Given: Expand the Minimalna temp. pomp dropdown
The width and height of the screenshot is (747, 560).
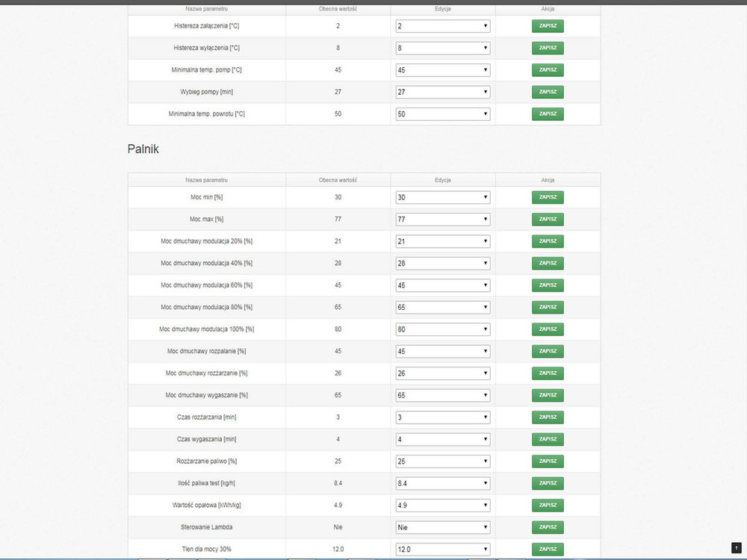Looking at the screenshot, I should tap(442, 70).
